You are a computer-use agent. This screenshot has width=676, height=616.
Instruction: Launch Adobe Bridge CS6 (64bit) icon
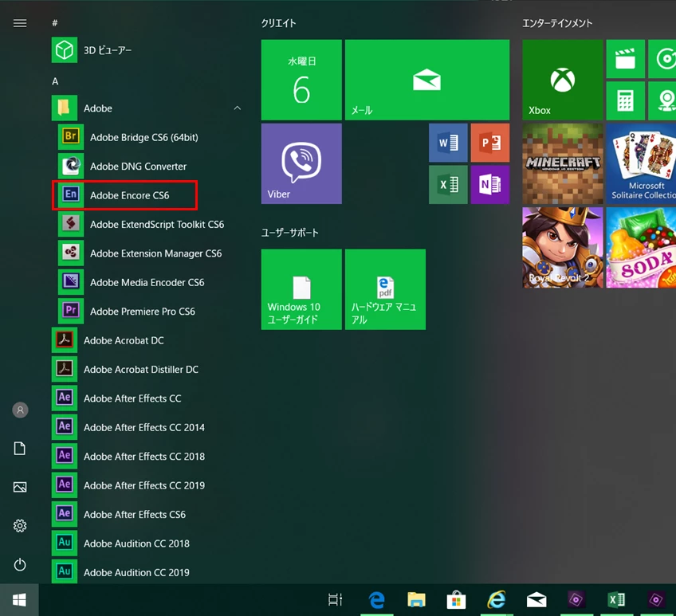pyautogui.click(x=71, y=137)
